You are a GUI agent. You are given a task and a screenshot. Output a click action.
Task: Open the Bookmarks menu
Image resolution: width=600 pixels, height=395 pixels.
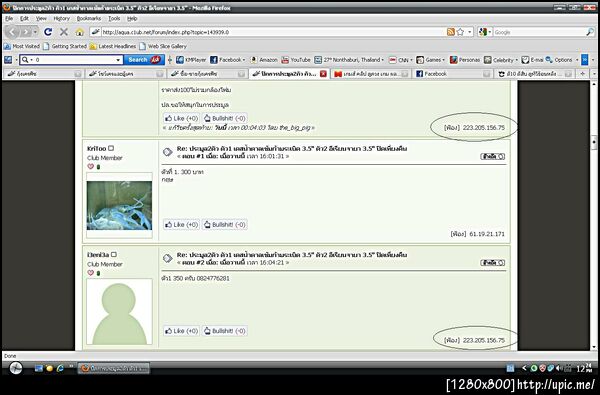(x=89, y=18)
